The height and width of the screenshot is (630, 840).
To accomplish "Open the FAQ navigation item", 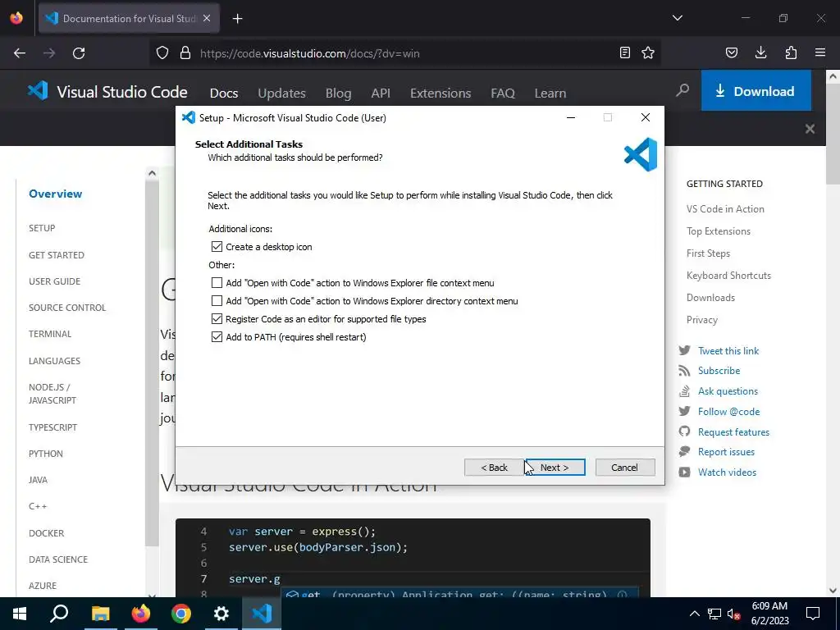I will tap(503, 94).
